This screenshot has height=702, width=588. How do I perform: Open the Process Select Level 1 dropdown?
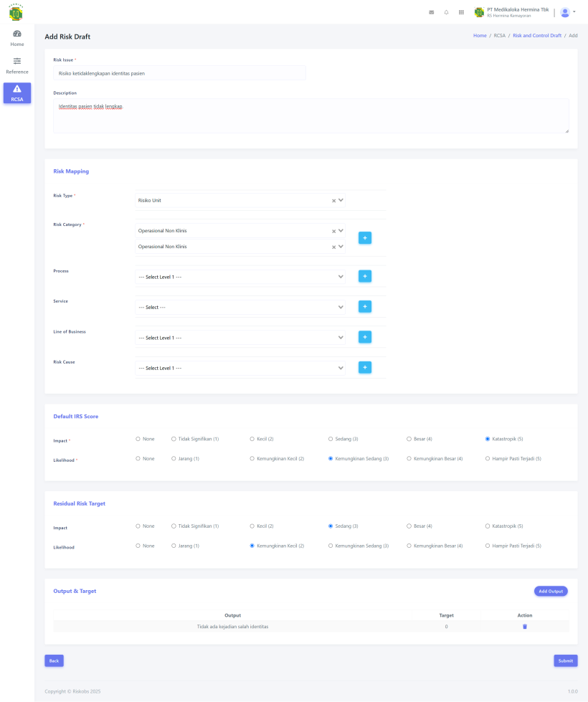pos(240,277)
